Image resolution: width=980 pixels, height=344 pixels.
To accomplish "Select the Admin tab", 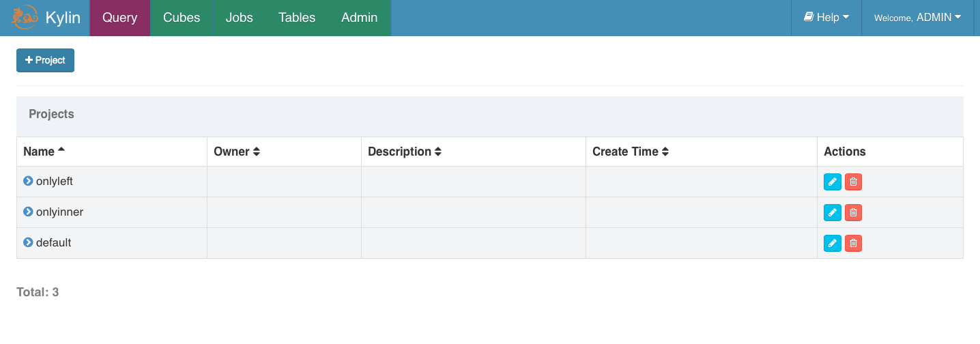I will [x=360, y=18].
